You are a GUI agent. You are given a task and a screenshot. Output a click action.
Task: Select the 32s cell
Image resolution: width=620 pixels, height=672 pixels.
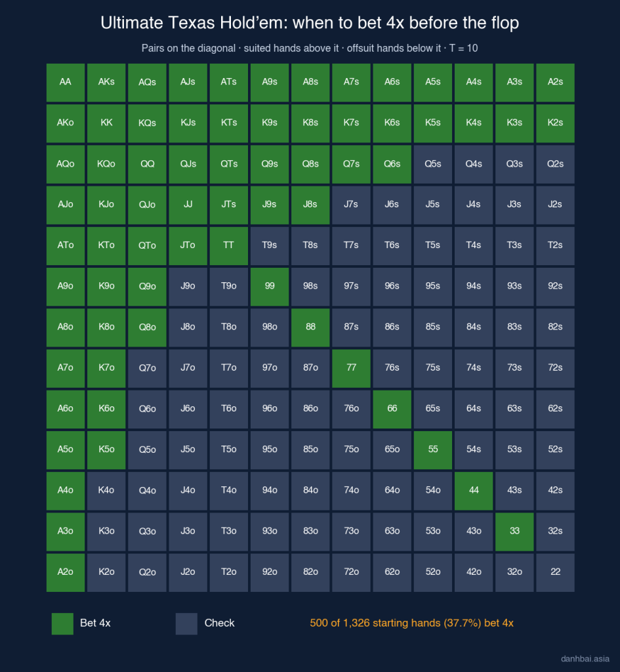click(555, 532)
